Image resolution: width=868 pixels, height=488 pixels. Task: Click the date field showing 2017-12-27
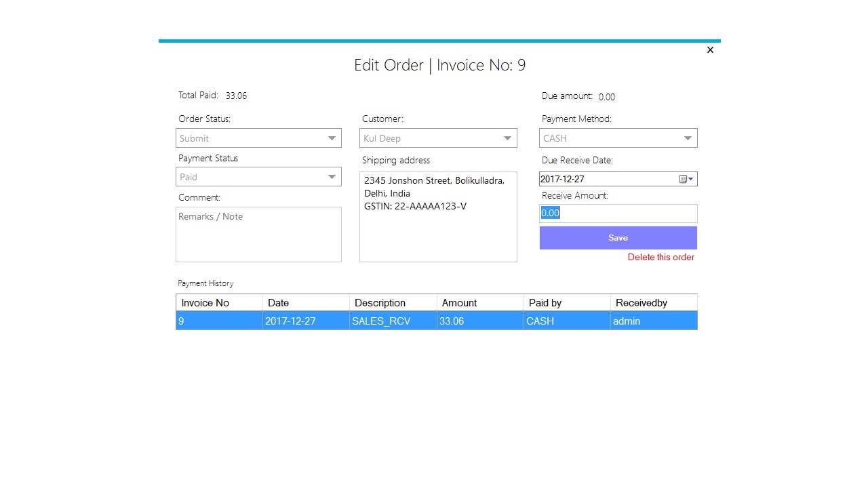click(597, 179)
